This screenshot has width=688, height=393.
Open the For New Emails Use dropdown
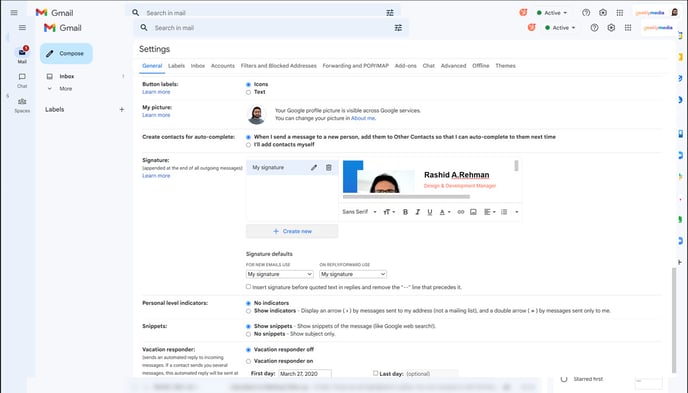[x=280, y=274]
